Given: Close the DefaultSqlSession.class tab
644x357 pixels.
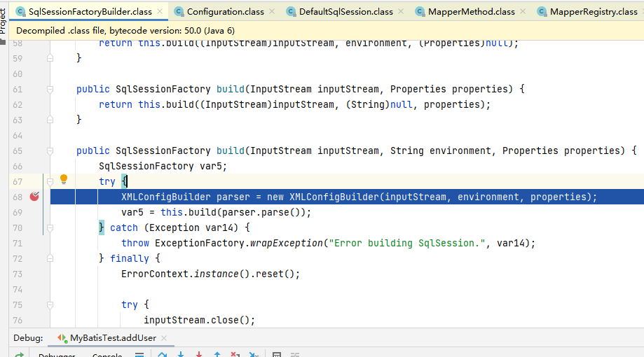Looking at the screenshot, I should [401, 11].
